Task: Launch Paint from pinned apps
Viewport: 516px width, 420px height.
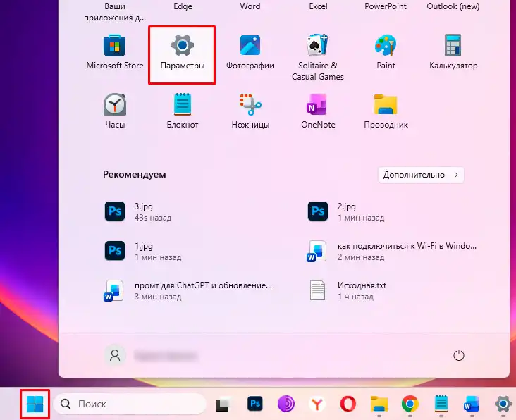Action: 386,52
